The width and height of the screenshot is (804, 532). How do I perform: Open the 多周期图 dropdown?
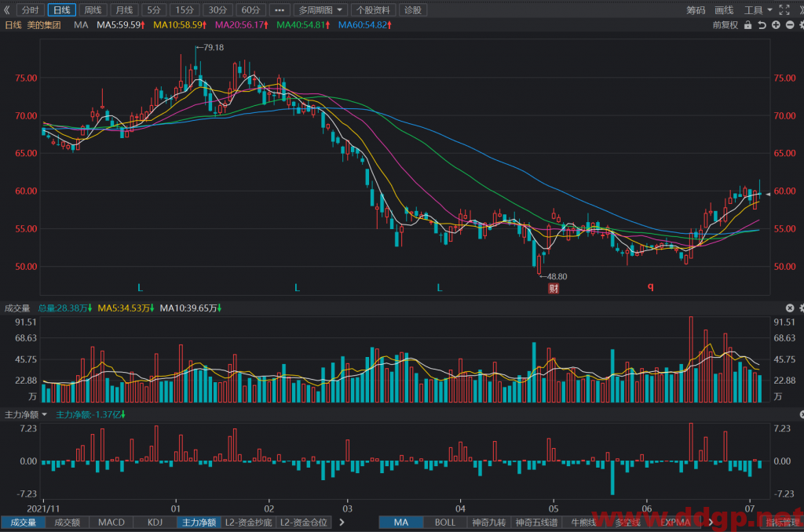(x=320, y=9)
